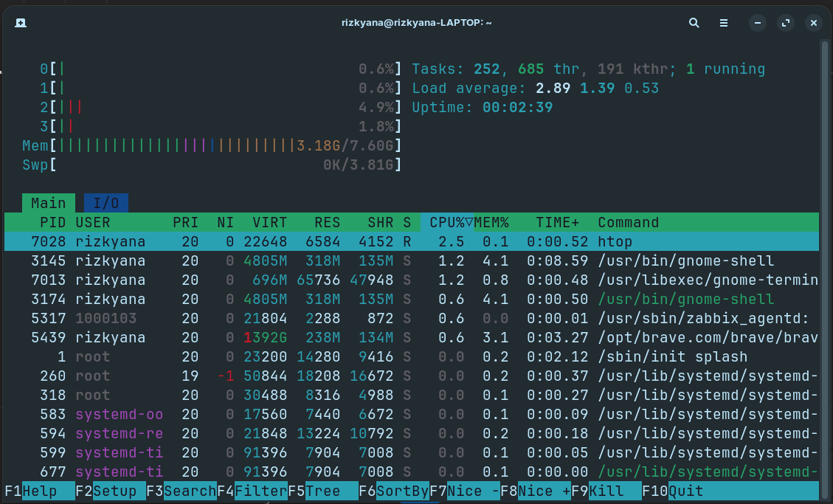The image size is (833, 504).
Task: Open the F4 Filter option
Action: click(260, 491)
